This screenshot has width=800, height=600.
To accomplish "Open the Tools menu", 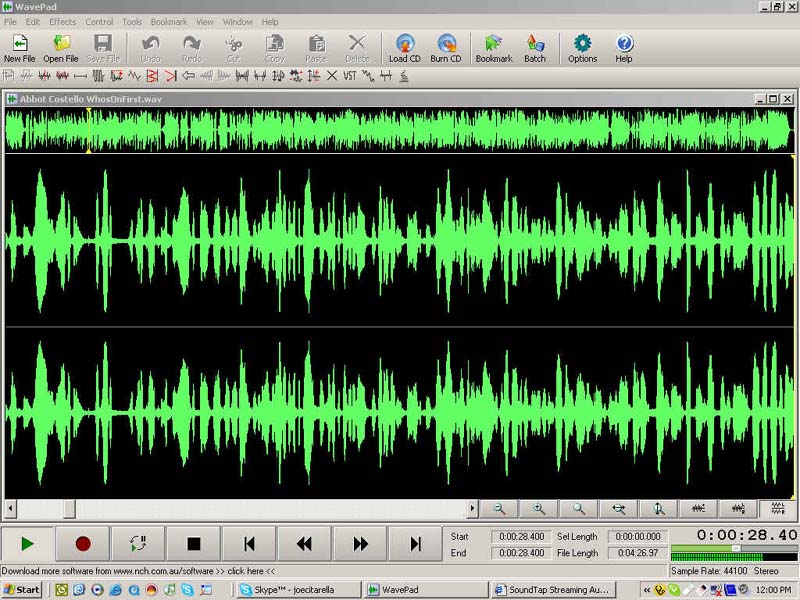I will (x=132, y=22).
